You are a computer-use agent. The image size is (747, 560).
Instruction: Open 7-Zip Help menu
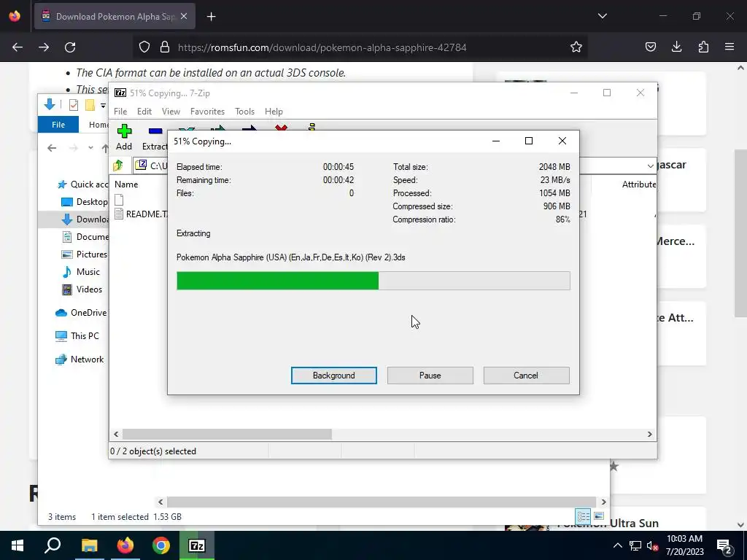click(x=274, y=112)
